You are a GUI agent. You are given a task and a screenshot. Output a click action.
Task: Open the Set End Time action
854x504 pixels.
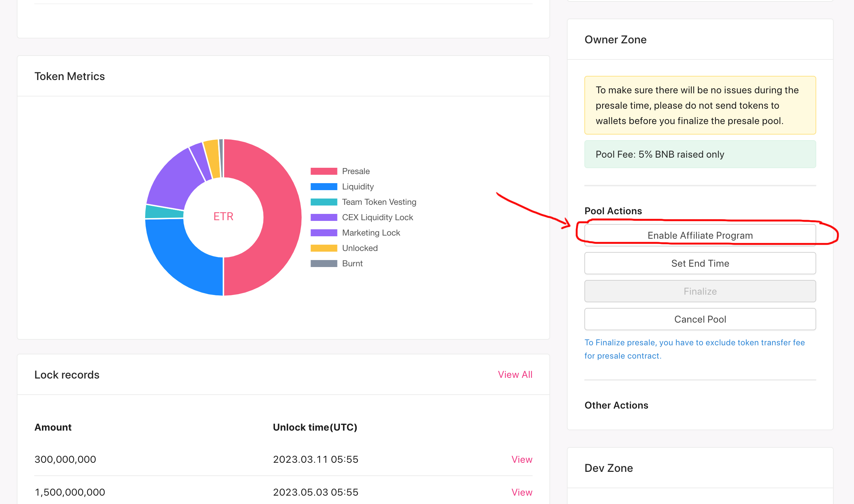pos(700,263)
